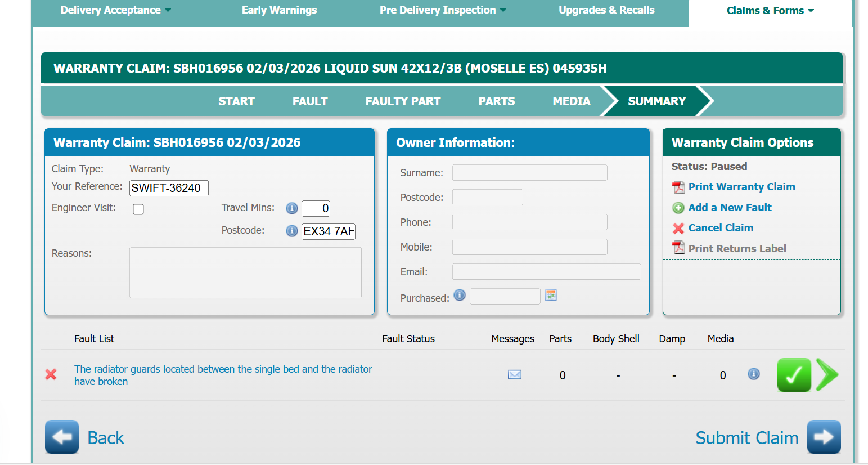The height and width of the screenshot is (465, 868).
Task: Open the Claims & Forms dropdown
Action: tap(770, 11)
